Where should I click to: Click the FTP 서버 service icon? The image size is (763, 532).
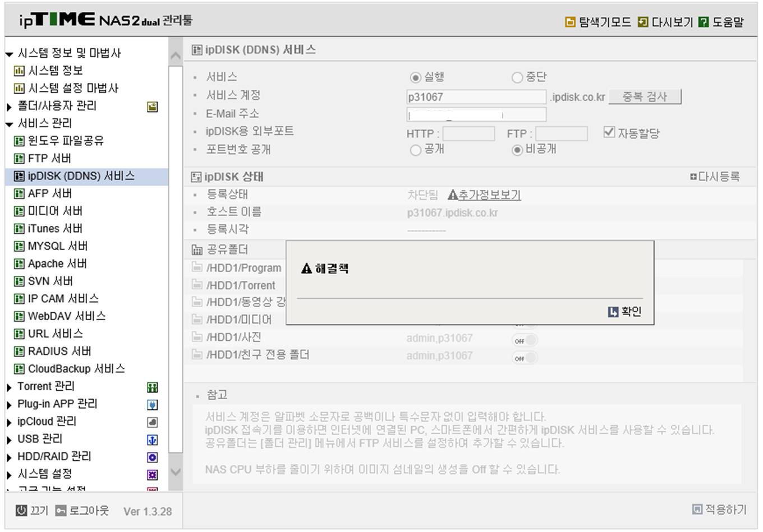tap(19, 159)
